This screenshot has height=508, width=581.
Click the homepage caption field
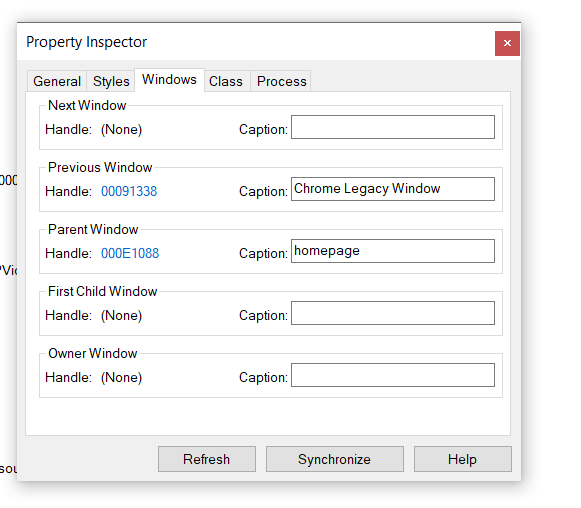[393, 251]
